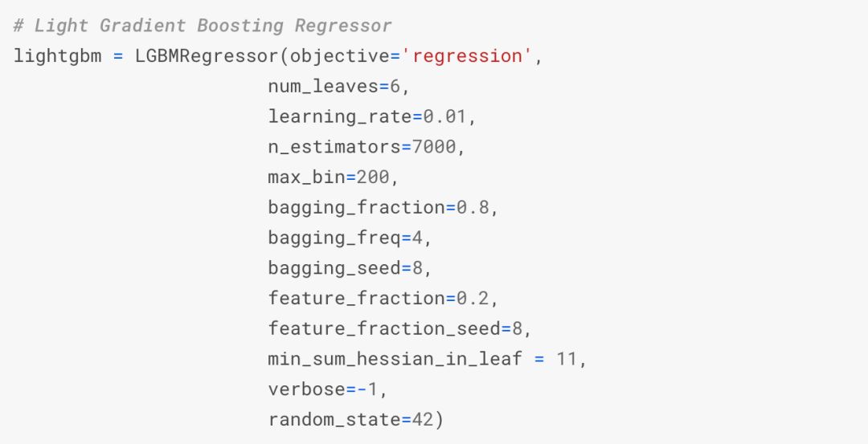Click the feature_fraction_seed parameter
868x444 pixels.
(384, 328)
